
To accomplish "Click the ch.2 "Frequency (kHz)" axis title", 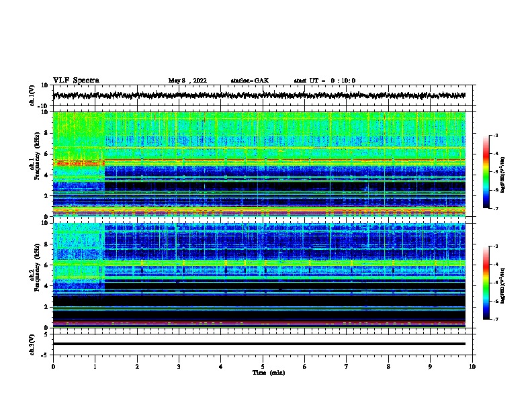I will [x=37, y=267].
